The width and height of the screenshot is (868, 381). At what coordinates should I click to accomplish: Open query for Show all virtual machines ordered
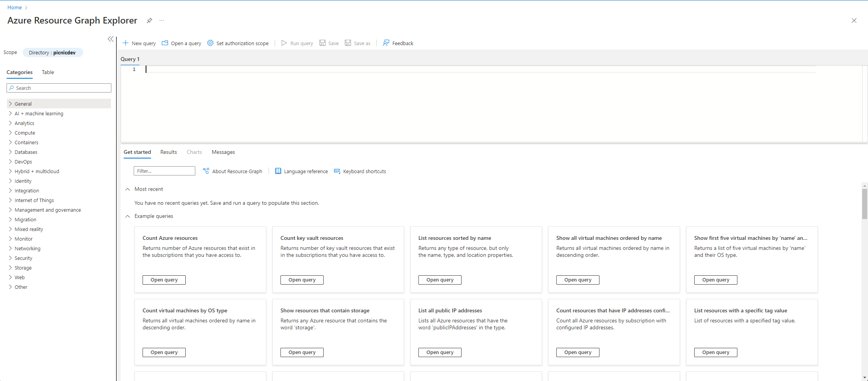click(x=578, y=280)
